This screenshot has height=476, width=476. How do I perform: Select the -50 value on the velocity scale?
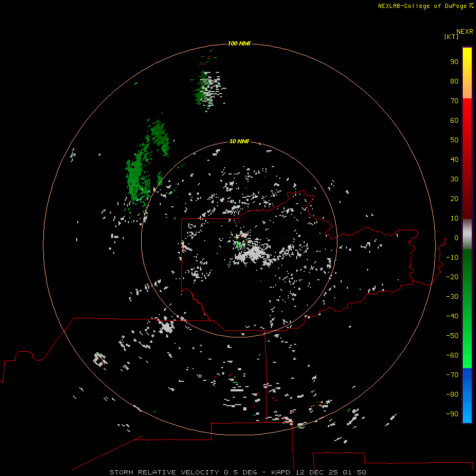point(452,335)
